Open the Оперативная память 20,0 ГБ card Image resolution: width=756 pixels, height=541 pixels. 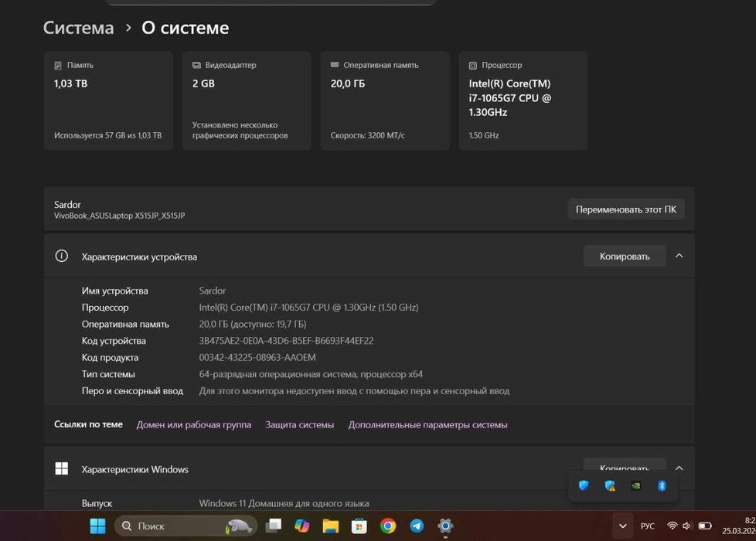point(385,100)
